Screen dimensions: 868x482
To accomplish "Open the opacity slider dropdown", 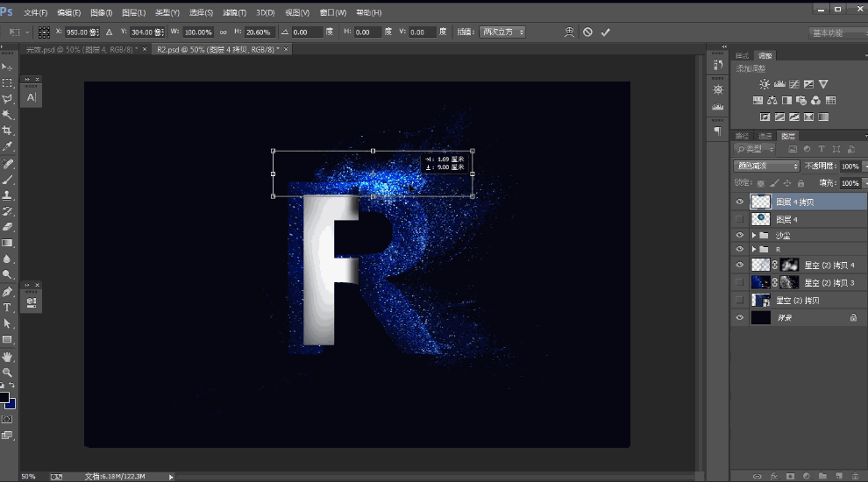I will 864,166.
